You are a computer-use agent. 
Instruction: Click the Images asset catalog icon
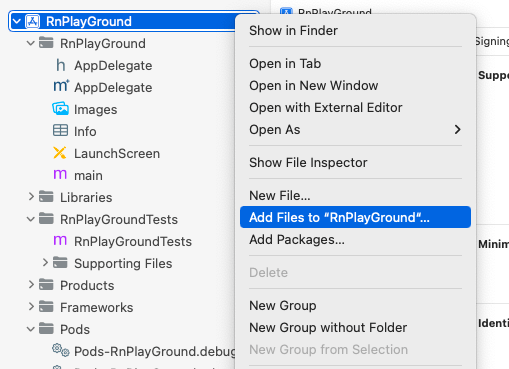pos(60,109)
